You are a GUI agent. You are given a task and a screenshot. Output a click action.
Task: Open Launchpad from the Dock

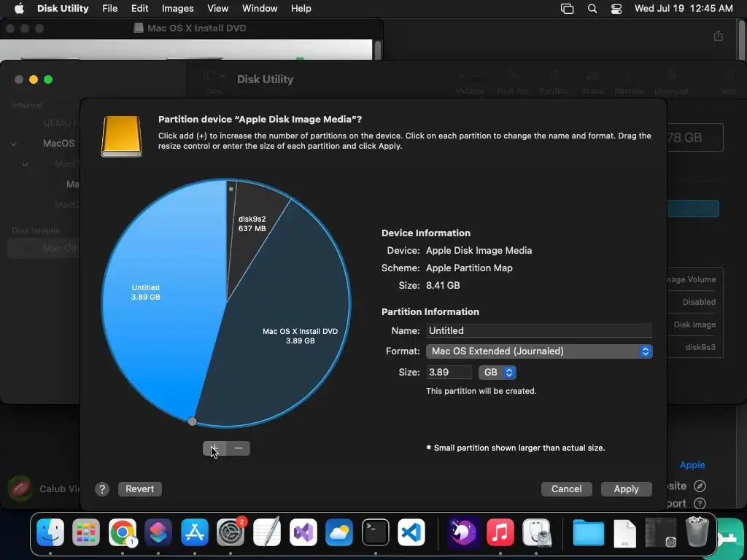(x=86, y=532)
